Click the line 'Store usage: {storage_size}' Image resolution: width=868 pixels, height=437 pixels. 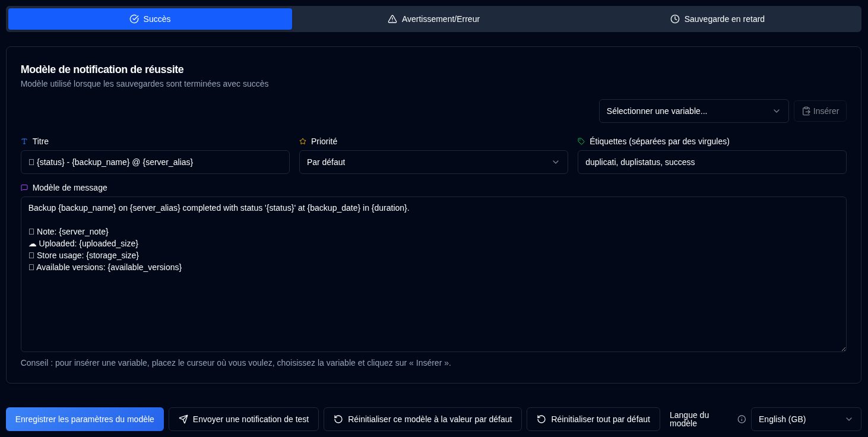pyautogui.click(x=84, y=255)
